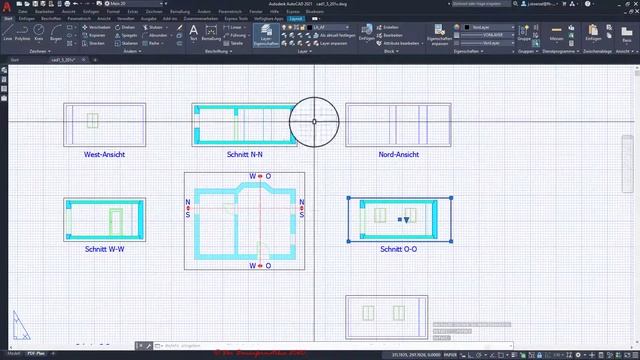Click the black object color swatch
Viewport: 640px width, 360px height.
[x=467, y=27]
